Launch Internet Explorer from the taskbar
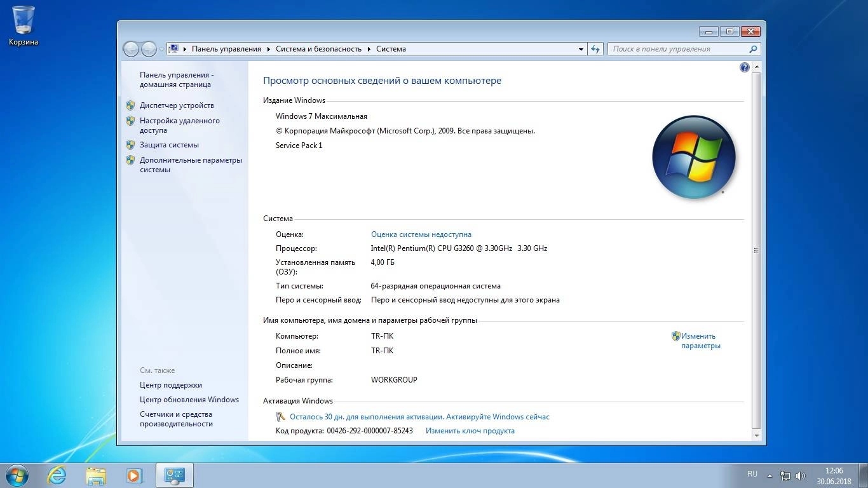Viewport: 868px width, 488px height. 57,475
